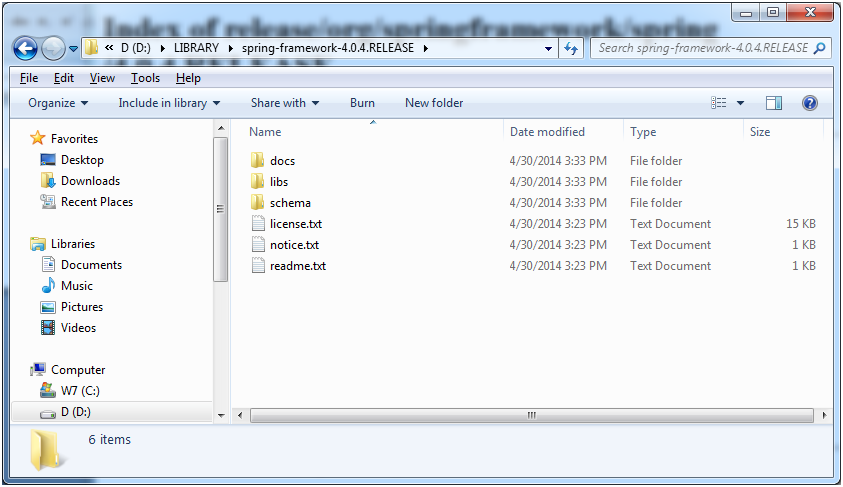Screen dimensions: 843x487
Task: Click the Pictures library icon
Action: [x=48, y=307]
